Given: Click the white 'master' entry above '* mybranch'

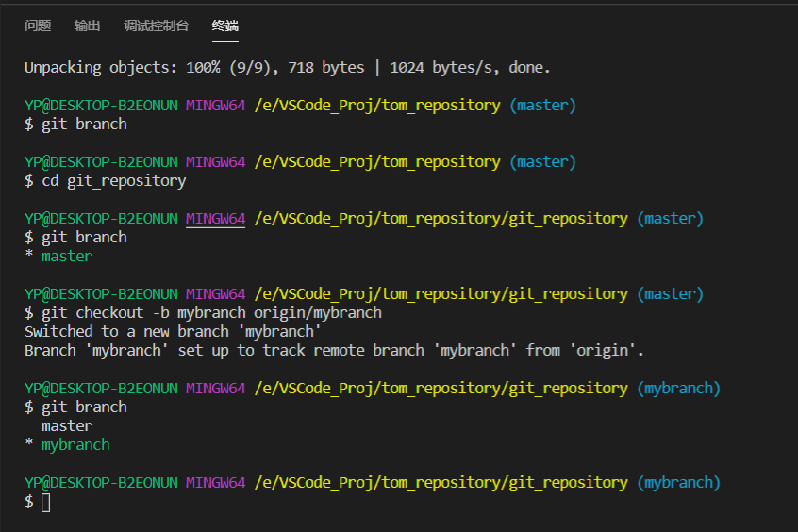Looking at the screenshot, I should [67, 426].
